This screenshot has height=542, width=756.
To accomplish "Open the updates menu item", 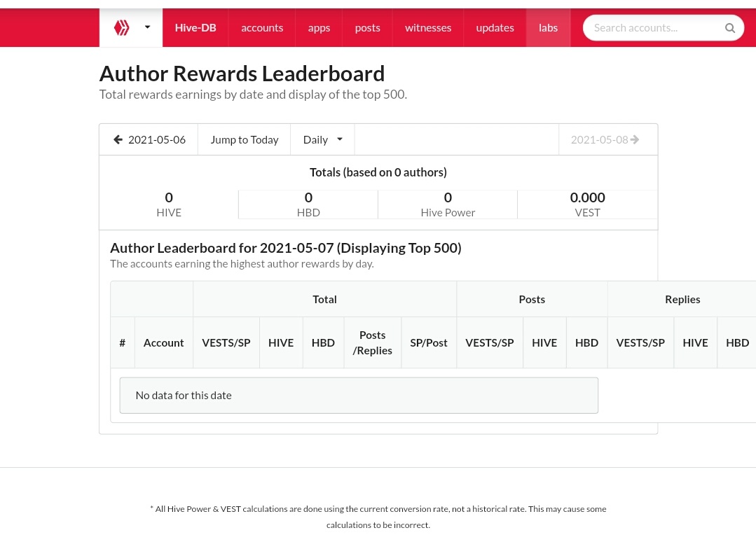I will 495,27.
